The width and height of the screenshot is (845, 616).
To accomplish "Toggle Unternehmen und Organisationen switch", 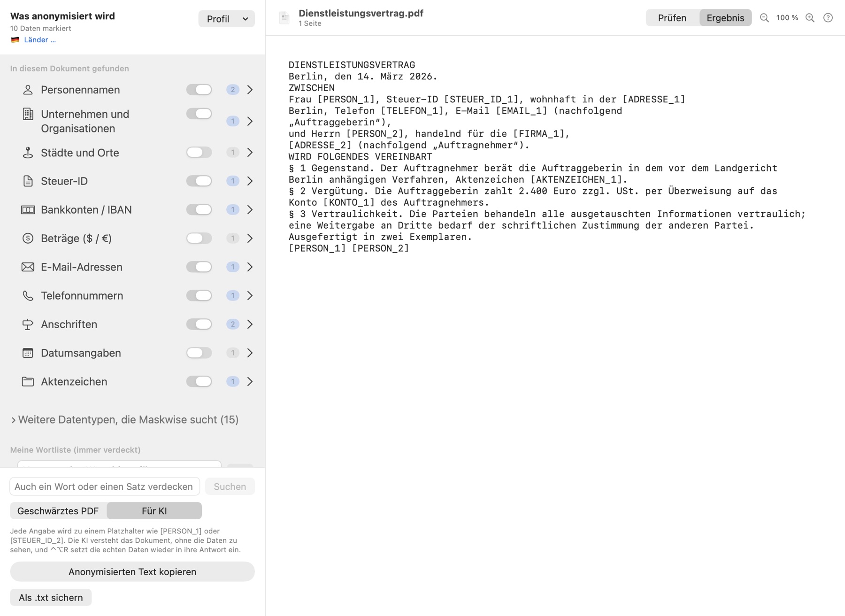I will pyautogui.click(x=199, y=114).
